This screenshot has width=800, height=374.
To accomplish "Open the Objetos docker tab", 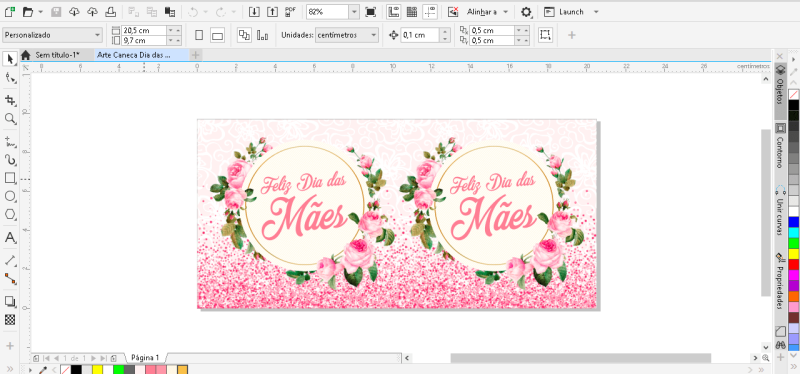I will coord(780,91).
